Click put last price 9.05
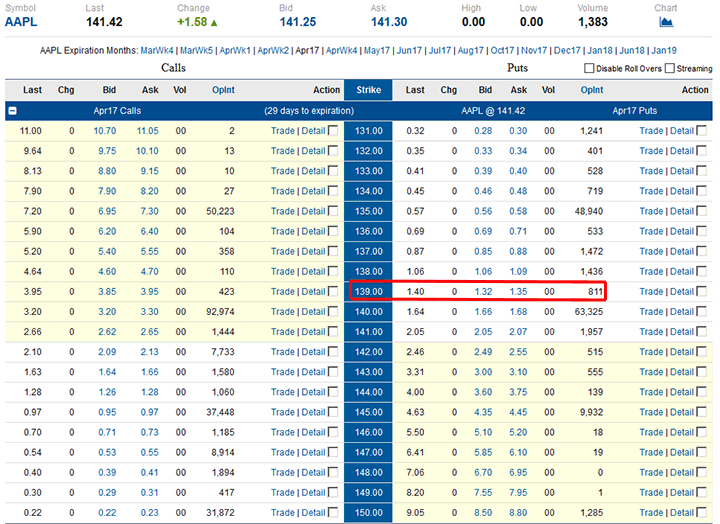The image size is (720, 524). [x=415, y=513]
